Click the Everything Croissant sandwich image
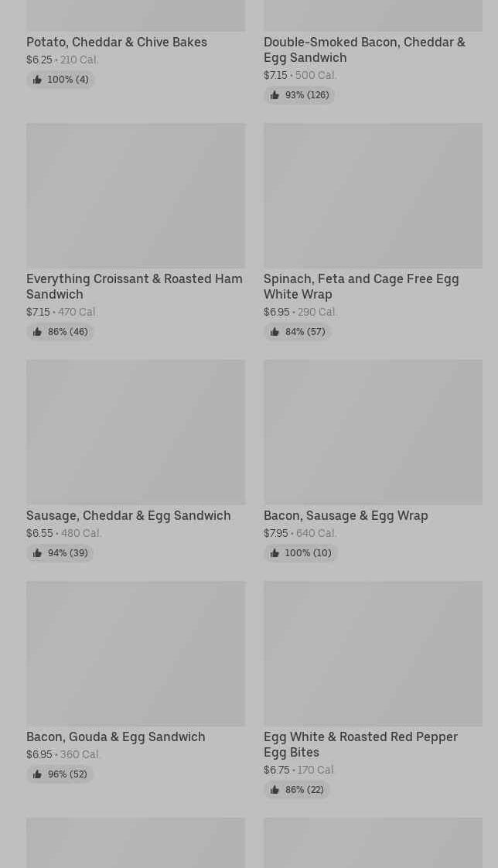 pos(135,195)
